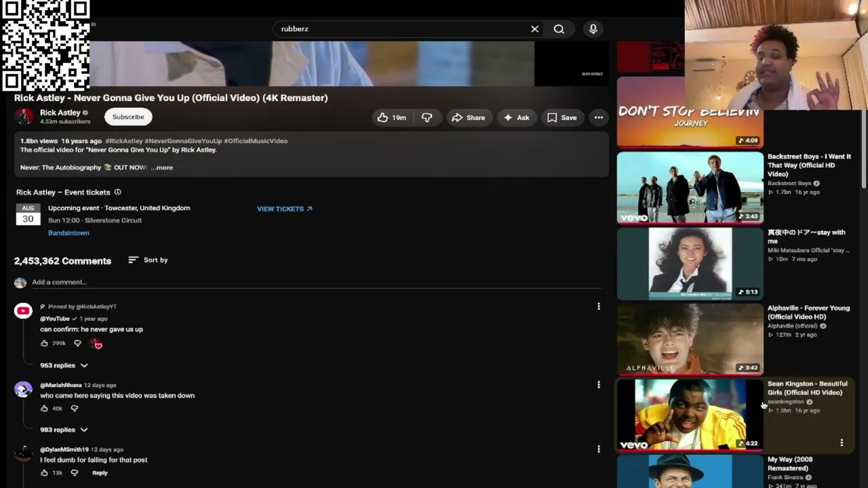
Task: Open the "Alphaville (official)" channel name
Action: (792, 326)
